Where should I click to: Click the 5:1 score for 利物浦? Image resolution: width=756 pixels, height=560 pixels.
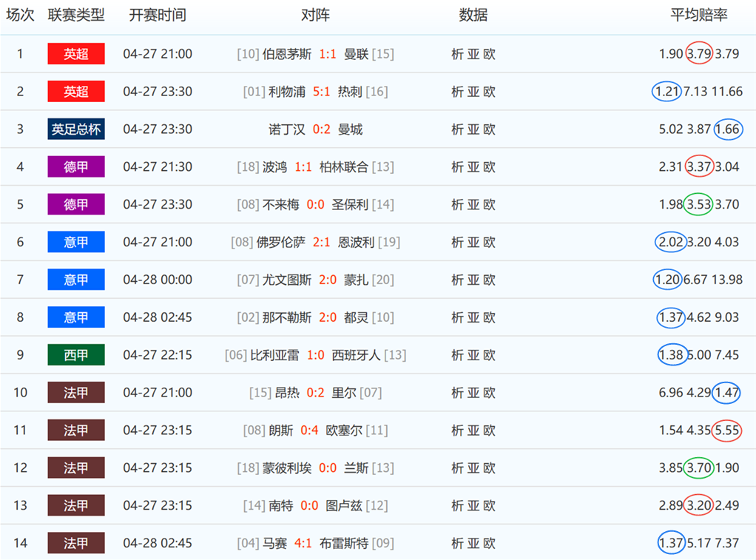321,92
